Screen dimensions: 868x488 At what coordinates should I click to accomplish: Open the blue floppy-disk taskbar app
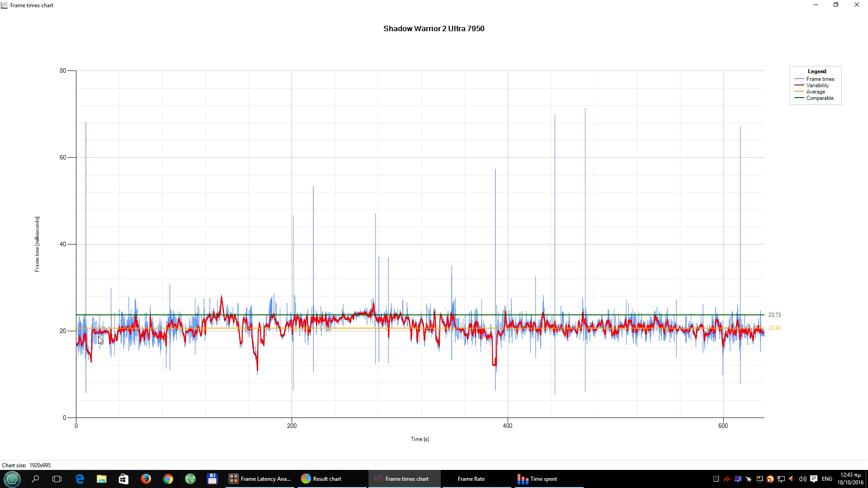tap(212, 479)
